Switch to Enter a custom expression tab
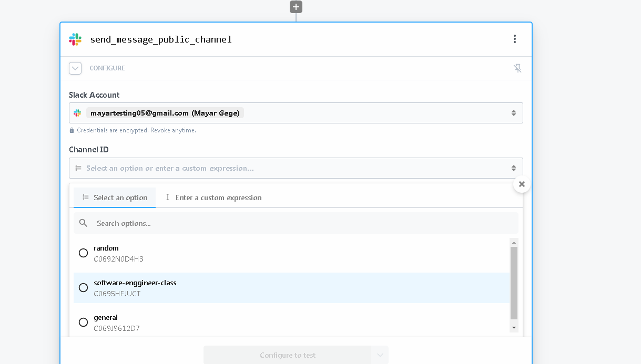The height and width of the screenshot is (364, 641). pos(213,197)
